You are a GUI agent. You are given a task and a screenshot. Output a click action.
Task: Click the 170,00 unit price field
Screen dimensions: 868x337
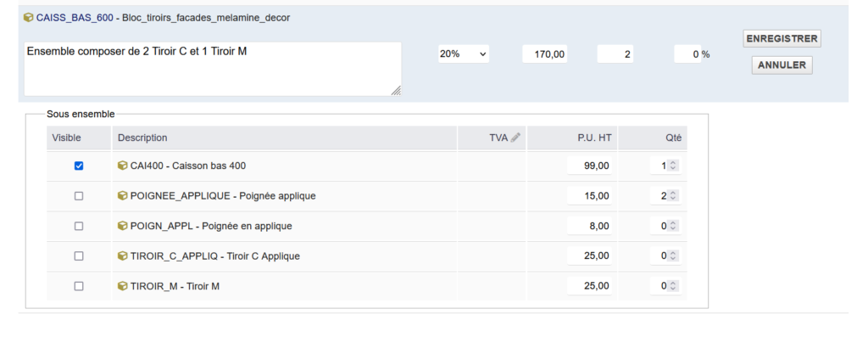[545, 54]
